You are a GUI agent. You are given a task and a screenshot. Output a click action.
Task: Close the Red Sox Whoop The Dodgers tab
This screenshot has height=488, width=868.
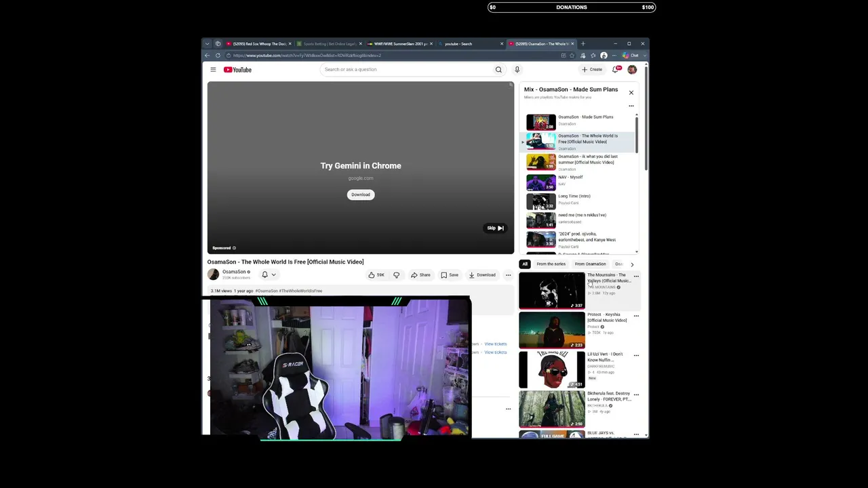coord(290,44)
